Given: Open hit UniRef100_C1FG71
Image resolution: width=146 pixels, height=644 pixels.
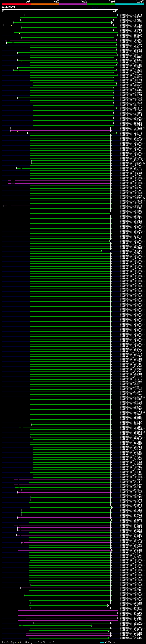Looking at the screenshot, I should [131, 22].
